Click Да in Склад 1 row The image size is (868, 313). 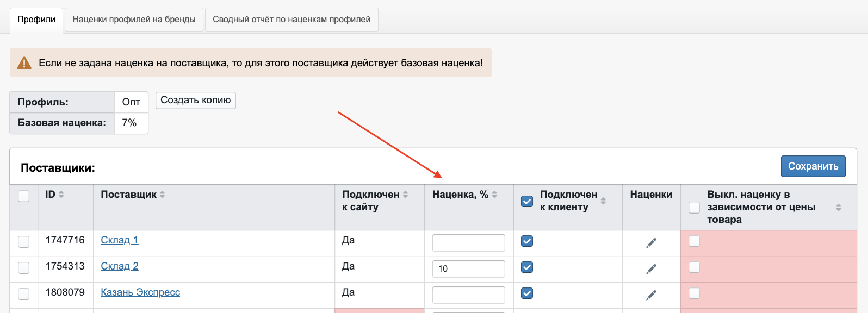[x=348, y=240]
